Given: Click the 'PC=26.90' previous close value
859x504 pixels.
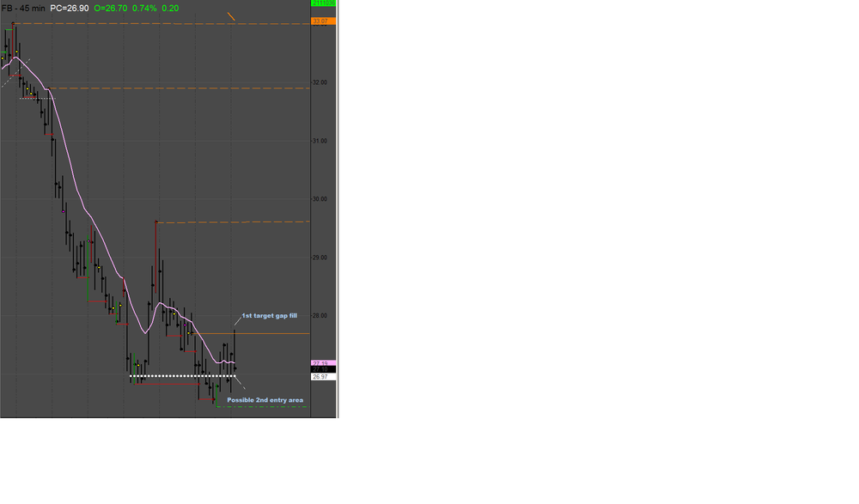Looking at the screenshot, I should [x=69, y=9].
